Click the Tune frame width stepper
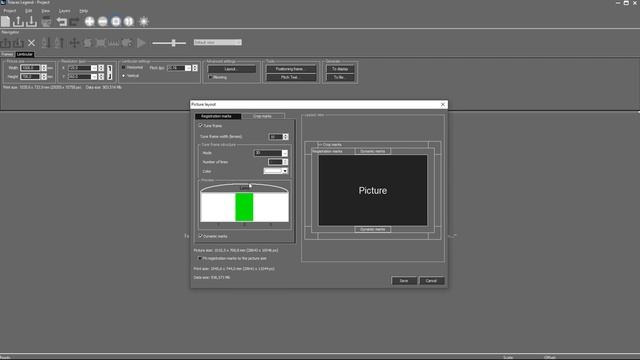640x360 pixels. pyautogui.click(x=285, y=137)
